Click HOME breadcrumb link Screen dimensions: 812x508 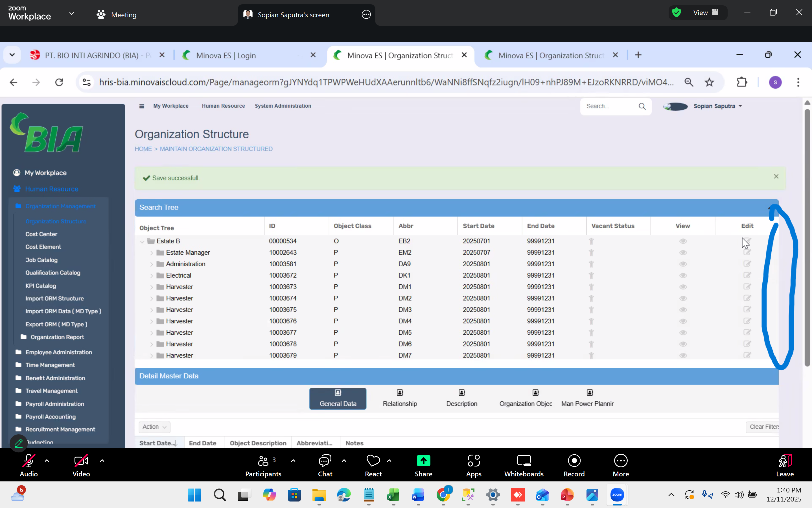pos(143,149)
